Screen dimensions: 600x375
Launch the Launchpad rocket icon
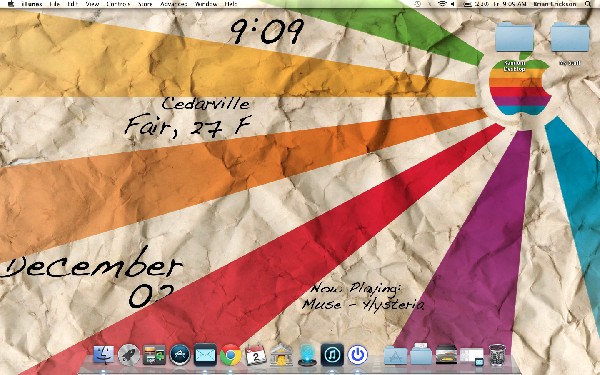pyautogui.click(x=129, y=355)
